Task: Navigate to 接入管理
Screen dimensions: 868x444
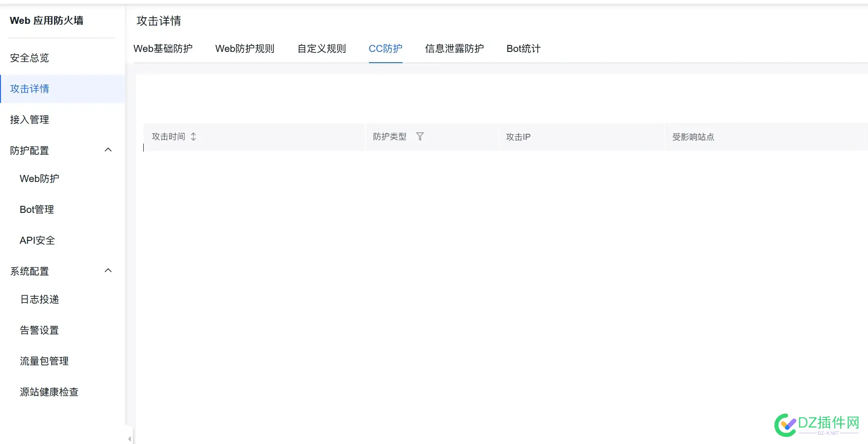Action: tap(29, 119)
